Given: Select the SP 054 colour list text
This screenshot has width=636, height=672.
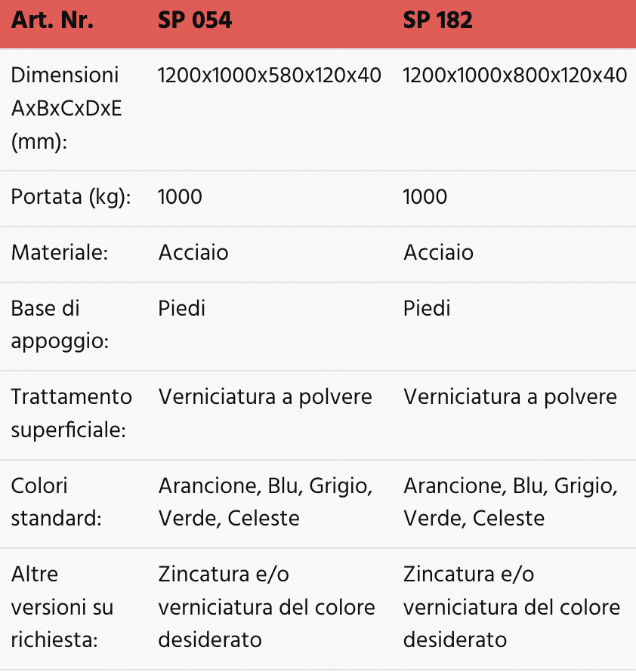Looking at the screenshot, I should click(x=265, y=502).
